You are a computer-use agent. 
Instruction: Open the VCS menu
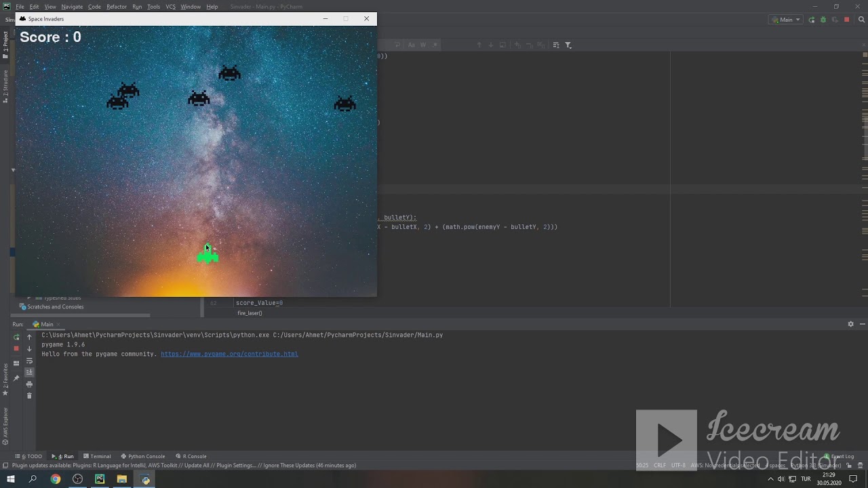click(x=170, y=7)
